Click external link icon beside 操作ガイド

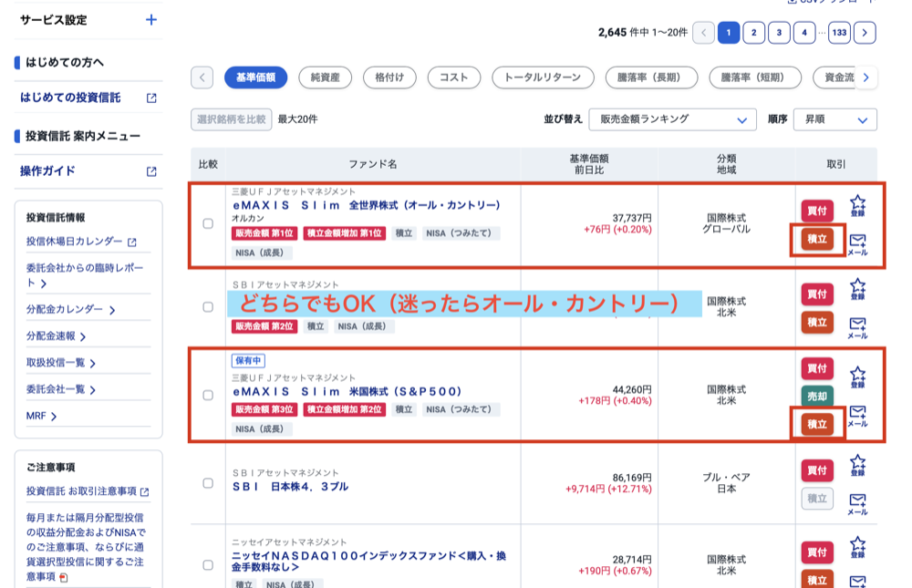point(151,171)
